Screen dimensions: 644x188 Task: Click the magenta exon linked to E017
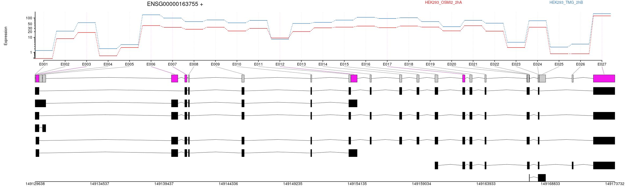pyautogui.click(x=464, y=78)
